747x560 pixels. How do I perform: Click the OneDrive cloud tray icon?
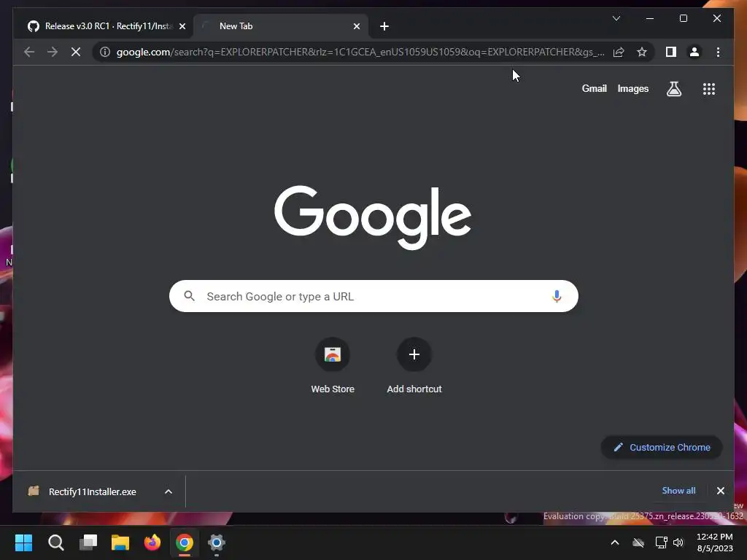click(x=638, y=542)
